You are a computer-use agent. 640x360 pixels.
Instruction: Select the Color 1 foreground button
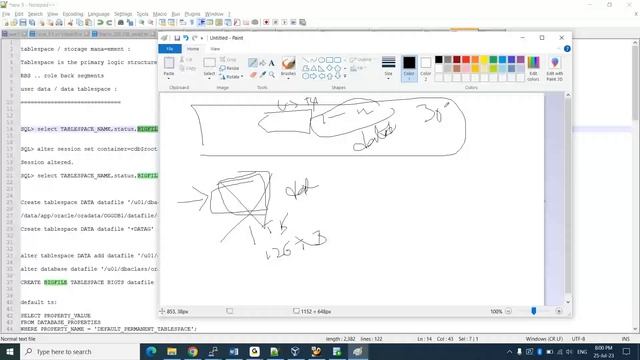pos(409,68)
